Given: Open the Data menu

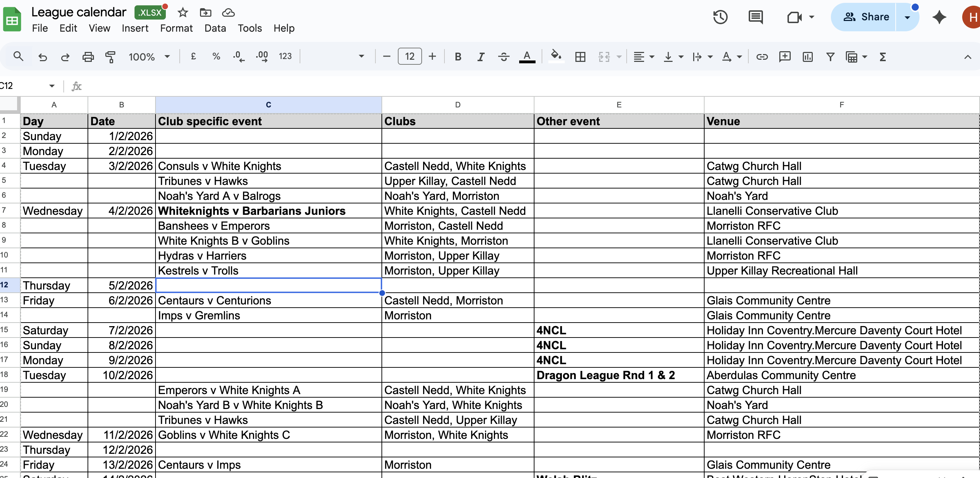Looking at the screenshot, I should [215, 28].
